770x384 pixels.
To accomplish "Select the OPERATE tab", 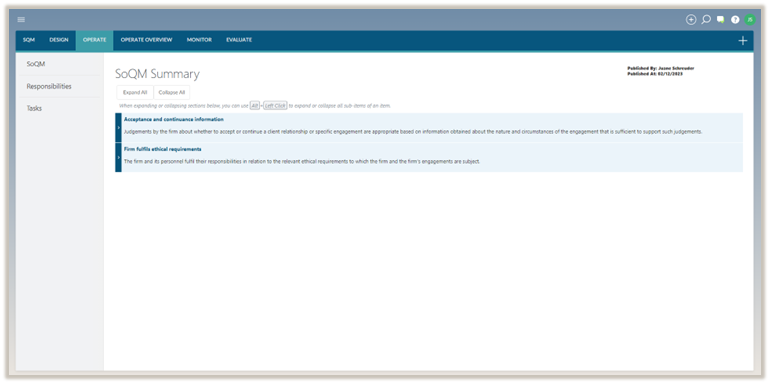I will coord(94,40).
